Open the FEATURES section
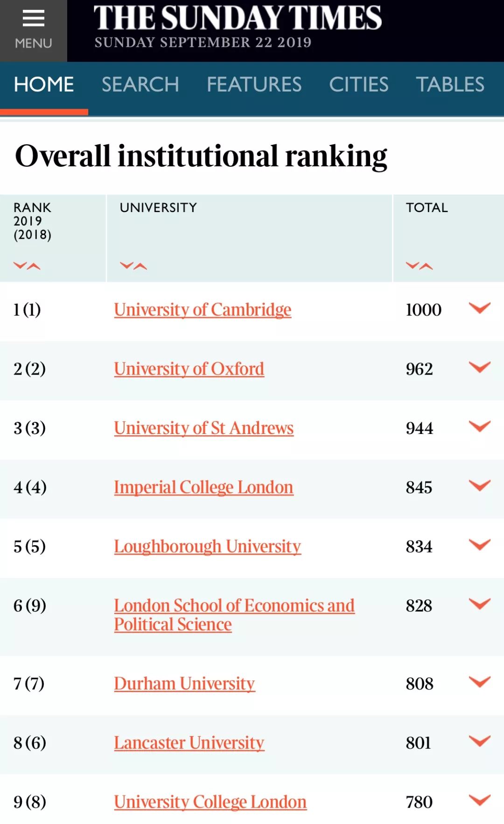Image resolution: width=504 pixels, height=824 pixels. (254, 85)
